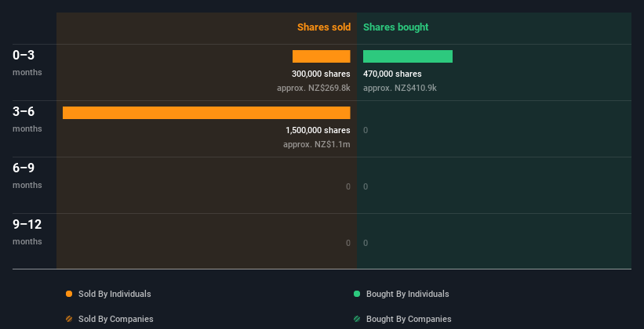Click the Shares bought column header
Screen dimensions: 644x329
coord(395,27)
